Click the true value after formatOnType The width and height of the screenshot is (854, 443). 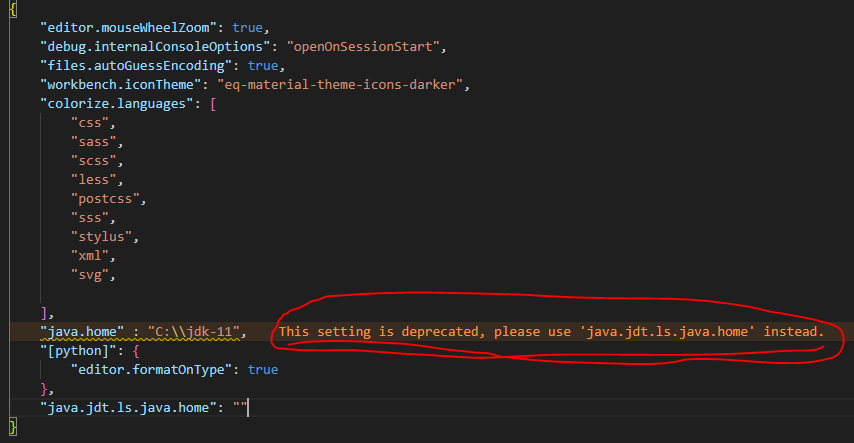point(263,370)
